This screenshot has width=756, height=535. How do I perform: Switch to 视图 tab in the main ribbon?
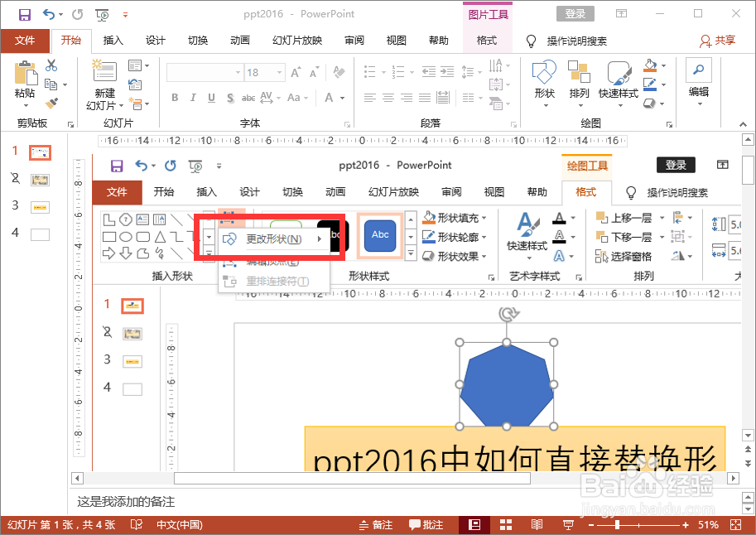point(396,41)
